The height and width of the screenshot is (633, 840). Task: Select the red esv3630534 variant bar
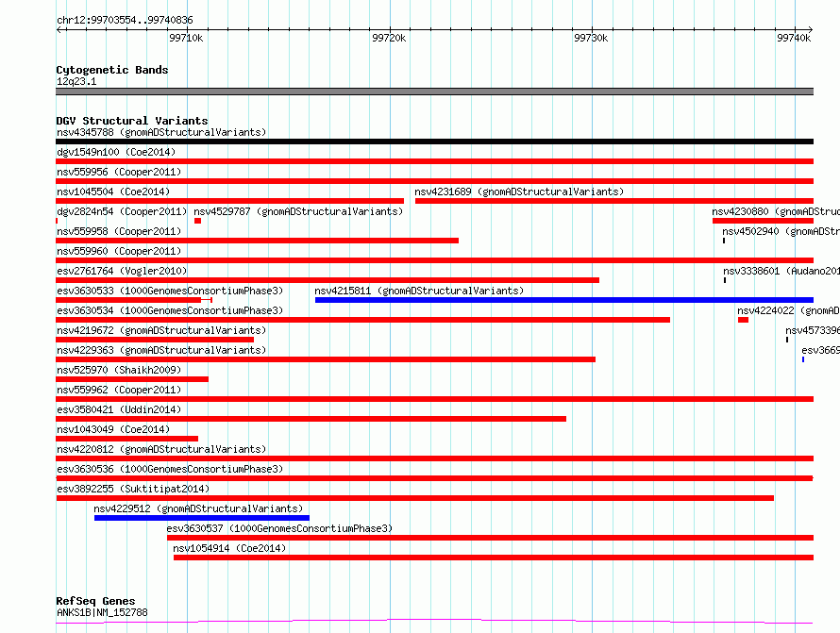[x=362, y=320]
